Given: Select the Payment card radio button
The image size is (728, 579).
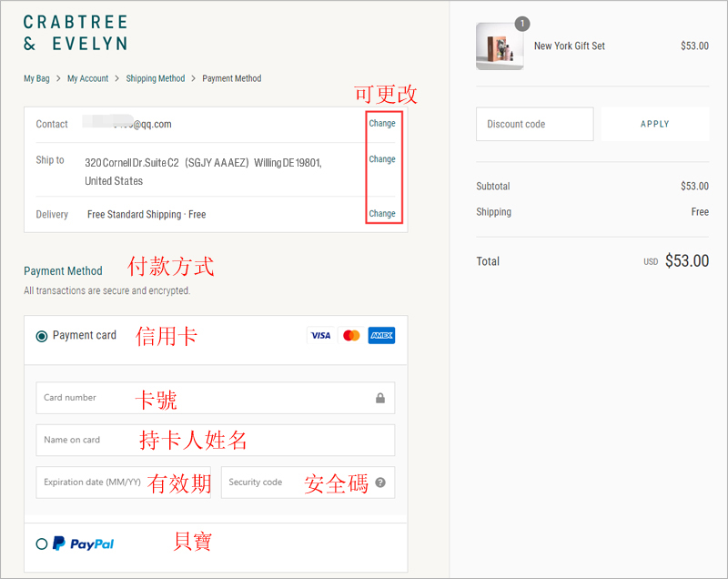Looking at the screenshot, I should click(42, 336).
